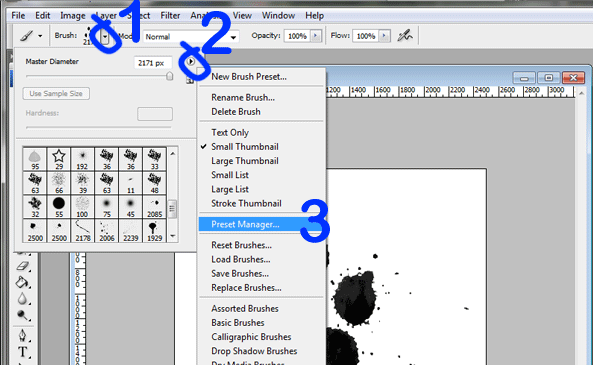Open the Brush preset picker dropdown arrow
593x365 pixels.
tap(105, 37)
